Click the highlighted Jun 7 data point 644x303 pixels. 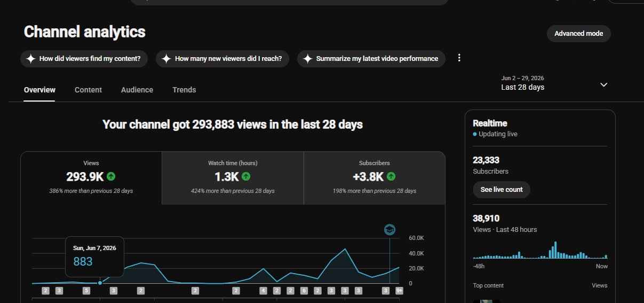100,283
